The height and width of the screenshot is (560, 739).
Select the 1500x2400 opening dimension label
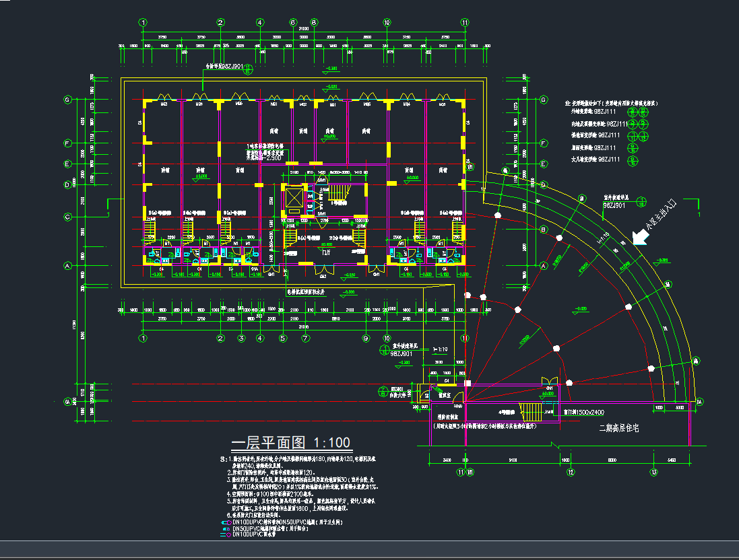point(585,412)
